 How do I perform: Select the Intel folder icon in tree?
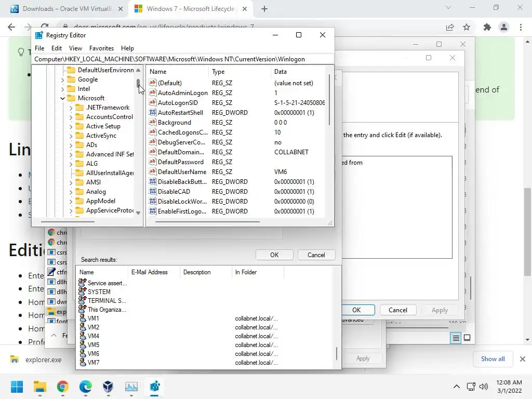(x=71, y=88)
